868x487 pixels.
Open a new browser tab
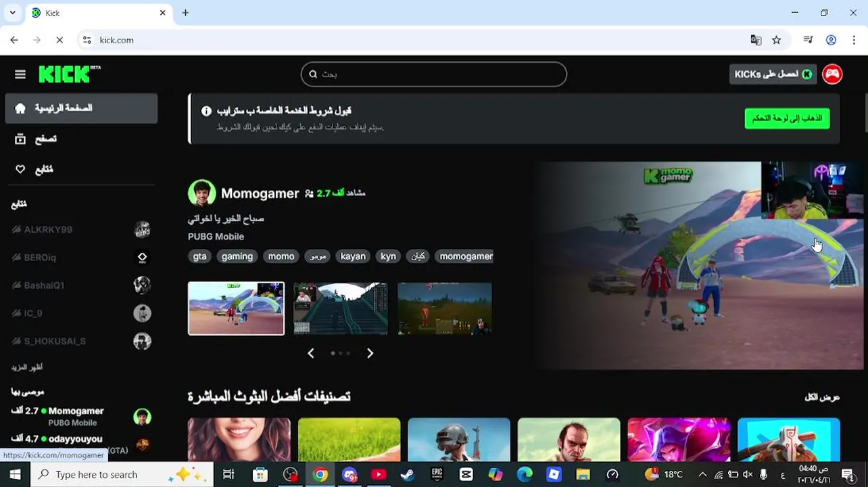click(185, 13)
